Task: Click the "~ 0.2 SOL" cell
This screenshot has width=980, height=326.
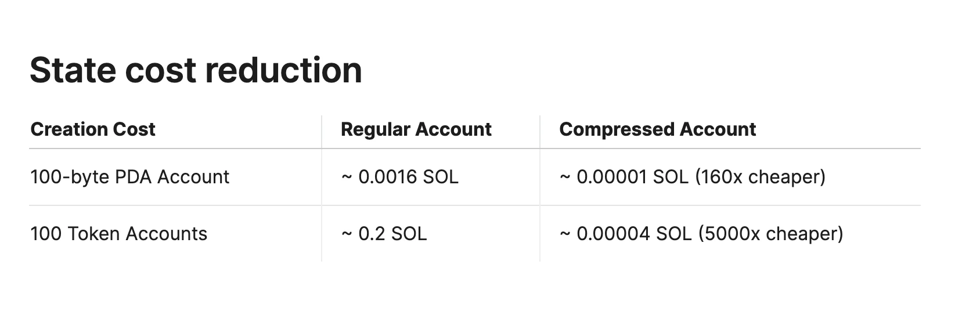Action: click(x=384, y=234)
